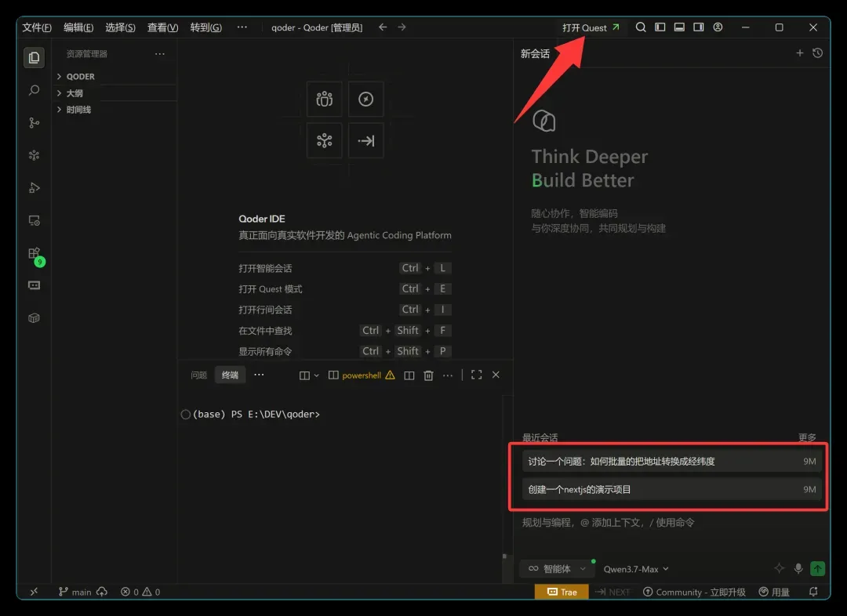
Task: Start a new chat with plus icon
Action: [x=800, y=53]
